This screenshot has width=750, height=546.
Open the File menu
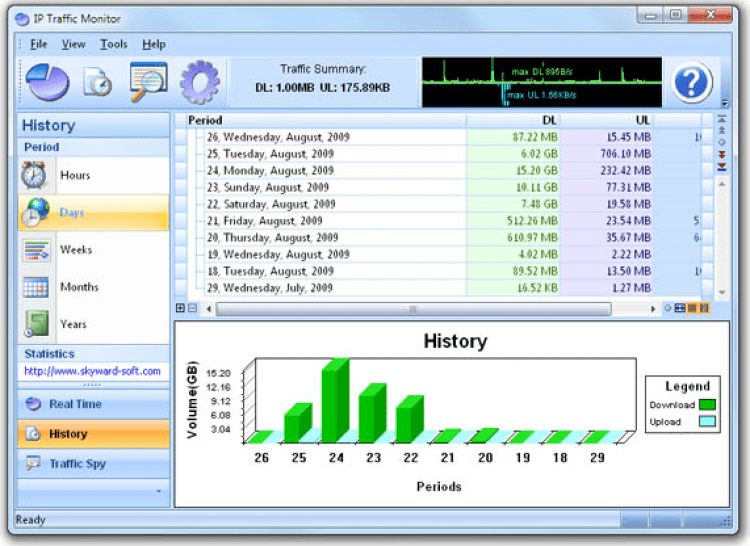(39, 44)
